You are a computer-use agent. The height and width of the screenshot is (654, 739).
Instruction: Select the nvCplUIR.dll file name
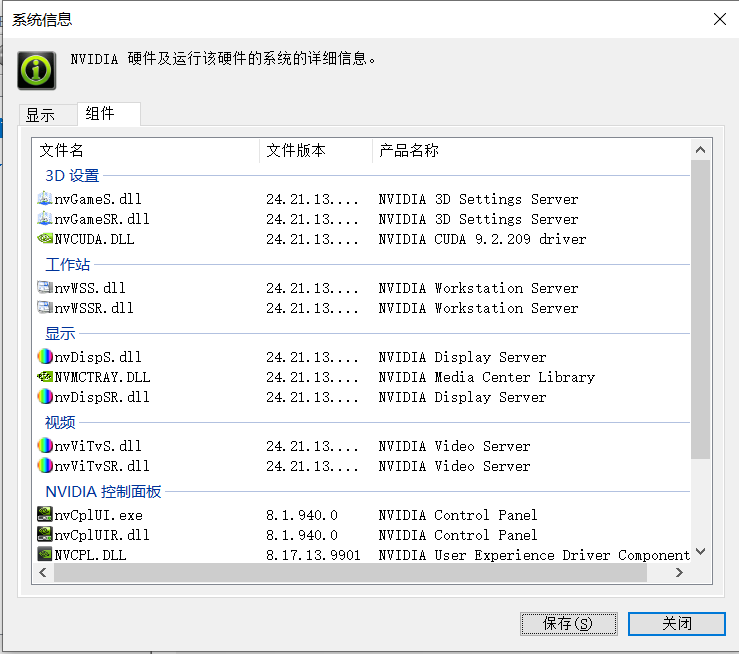click(x=102, y=535)
